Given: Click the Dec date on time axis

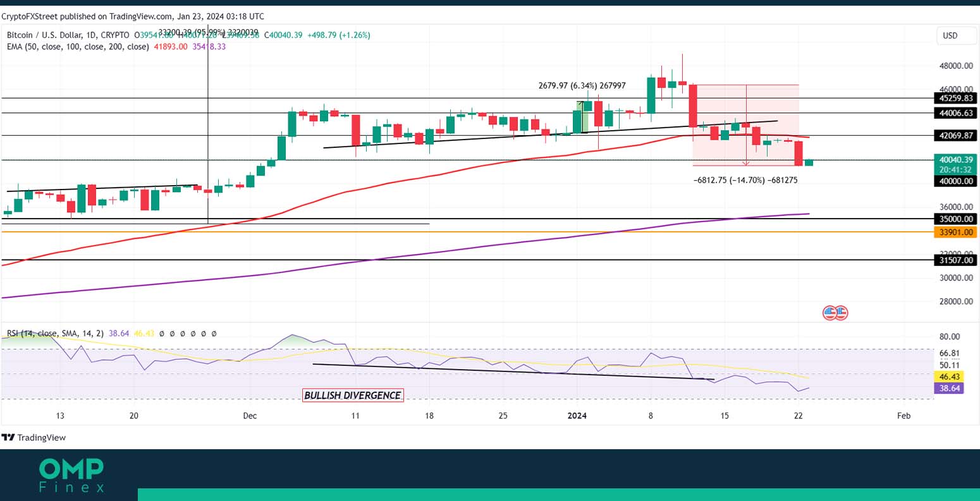Looking at the screenshot, I should coord(250,416).
